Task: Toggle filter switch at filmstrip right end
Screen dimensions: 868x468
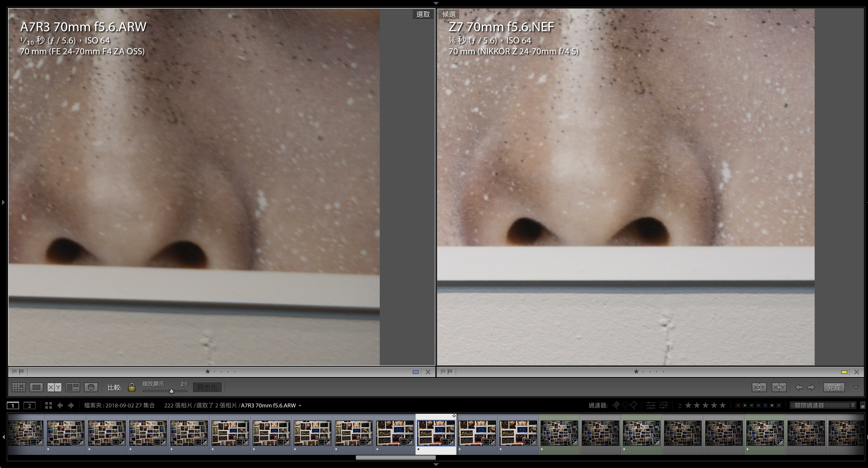Action: point(863,405)
